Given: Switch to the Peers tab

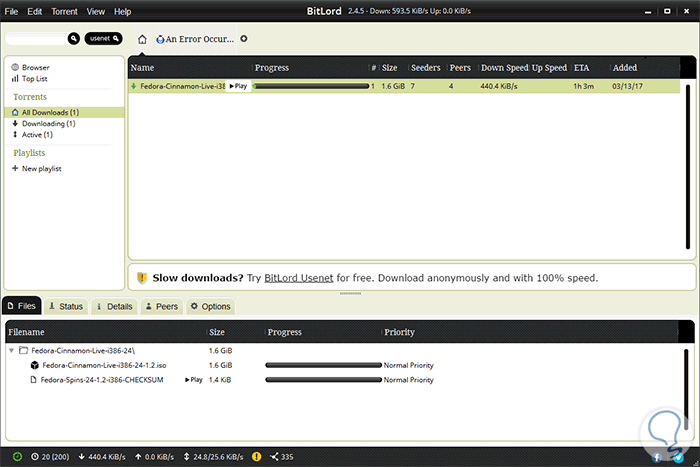Looking at the screenshot, I should click(162, 306).
